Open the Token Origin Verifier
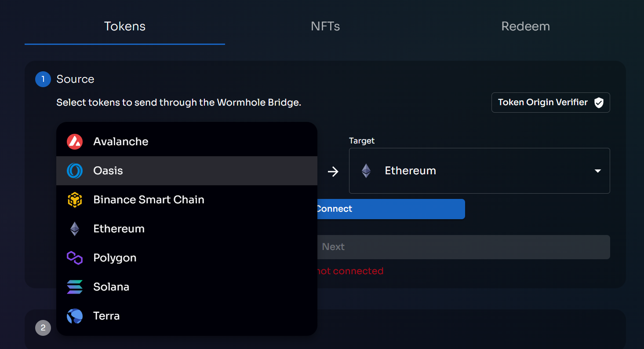 tap(550, 103)
